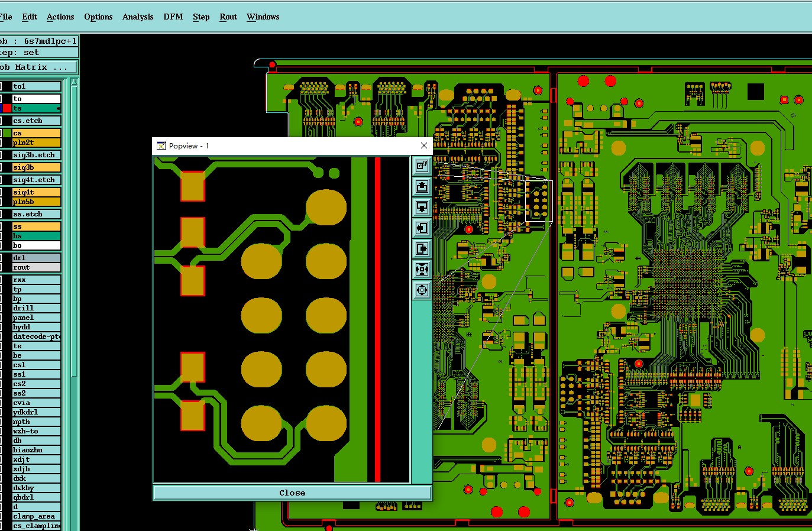Open the Job Matrix button
This screenshot has height=531, width=812.
tap(38, 67)
